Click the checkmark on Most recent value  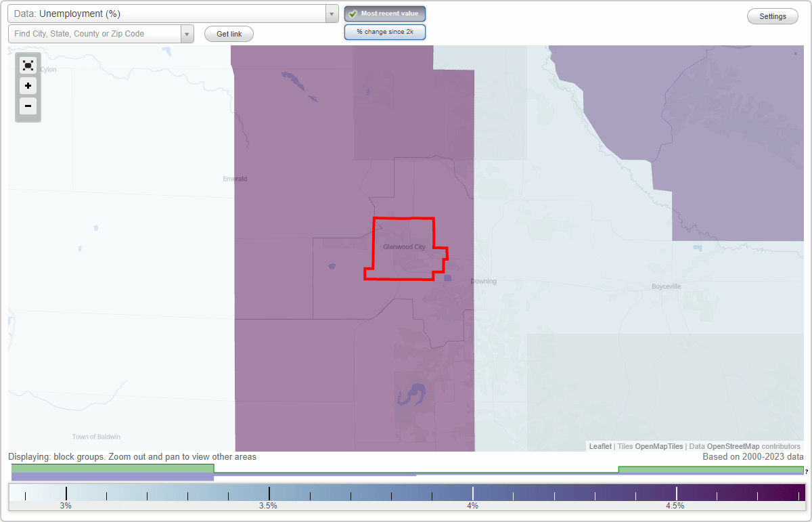point(353,14)
